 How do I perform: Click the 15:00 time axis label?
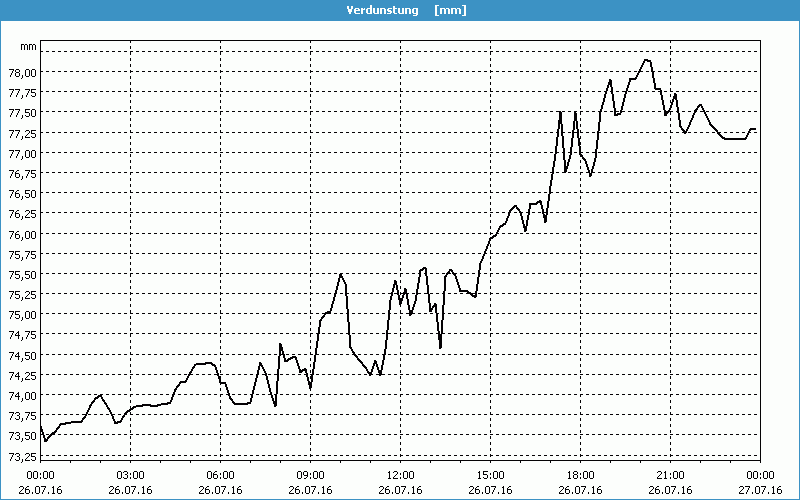(490, 476)
